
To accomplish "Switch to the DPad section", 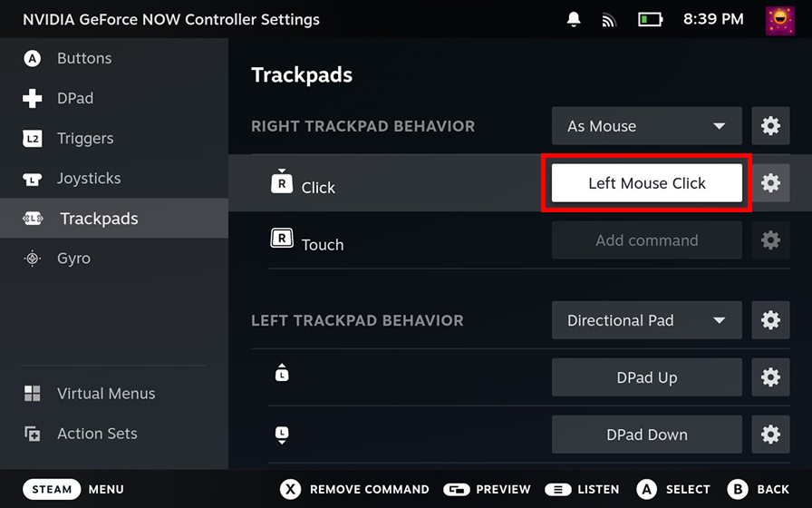I will 75,98.
